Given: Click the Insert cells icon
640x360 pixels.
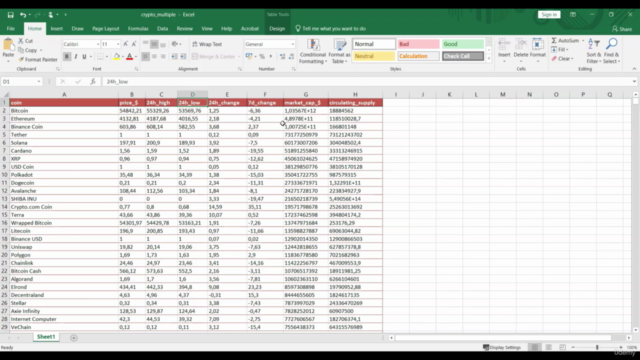Looking at the screenshot, I should (504, 44).
